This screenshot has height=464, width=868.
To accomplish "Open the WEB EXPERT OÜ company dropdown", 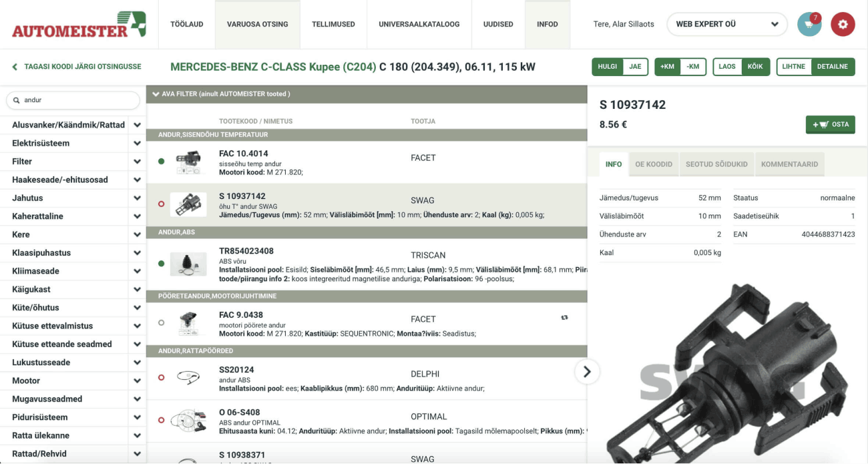I will 726,25.
